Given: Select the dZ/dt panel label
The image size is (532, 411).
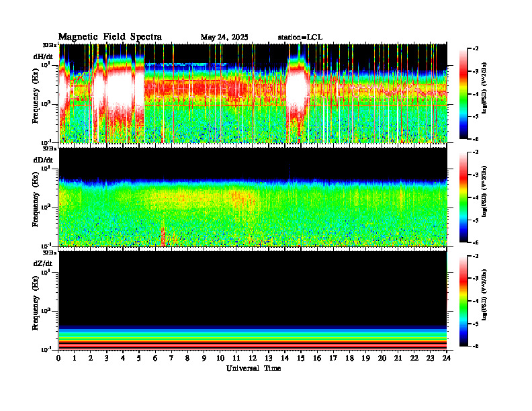Looking at the screenshot, I should [x=43, y=263].
